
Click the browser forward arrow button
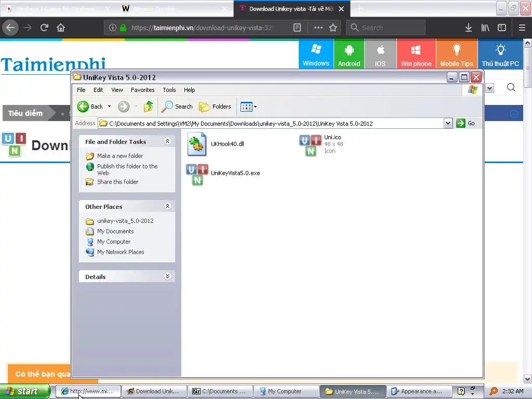coord(28,28)
